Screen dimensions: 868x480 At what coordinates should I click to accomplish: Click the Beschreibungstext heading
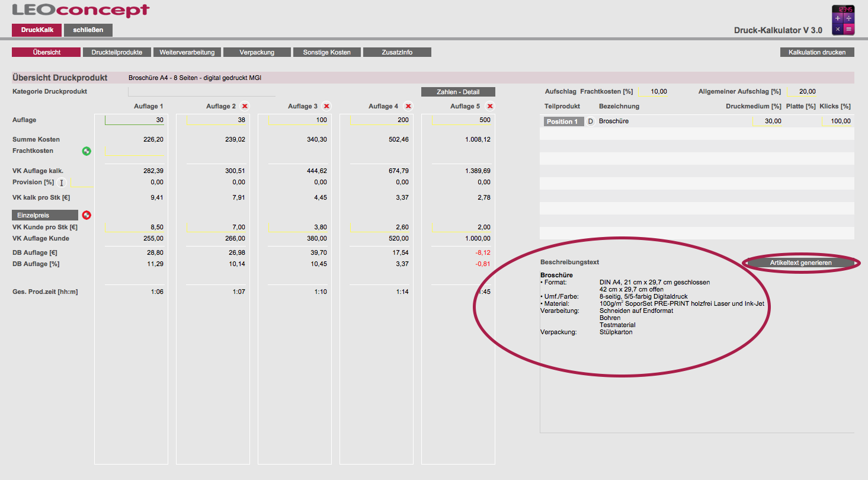569,262
